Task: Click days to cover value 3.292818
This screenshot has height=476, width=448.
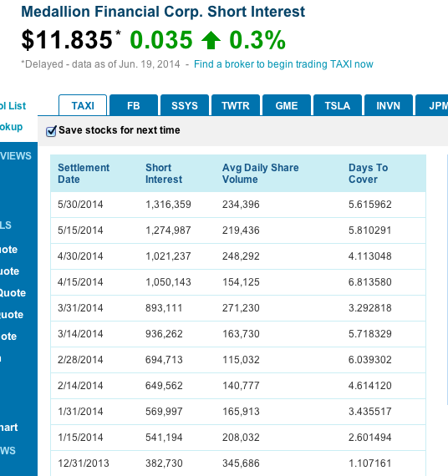Action: tap(370, 308)
